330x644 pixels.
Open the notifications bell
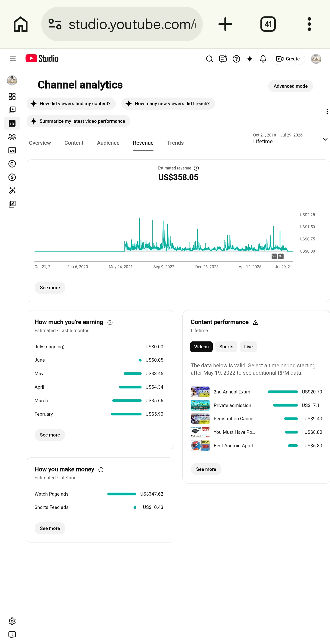click(263, 59)
